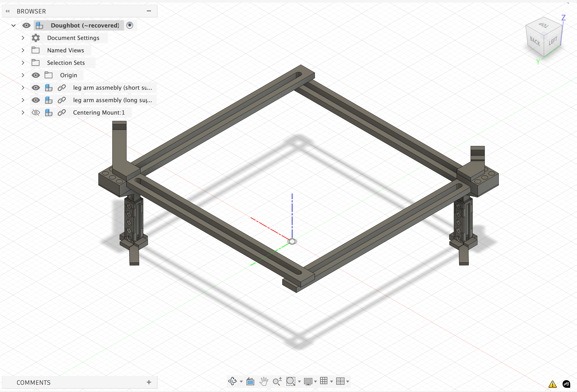The image size is (577, 392).
Task: Select the Zoom magnifier tool
Action: click(x=277, y=381)
